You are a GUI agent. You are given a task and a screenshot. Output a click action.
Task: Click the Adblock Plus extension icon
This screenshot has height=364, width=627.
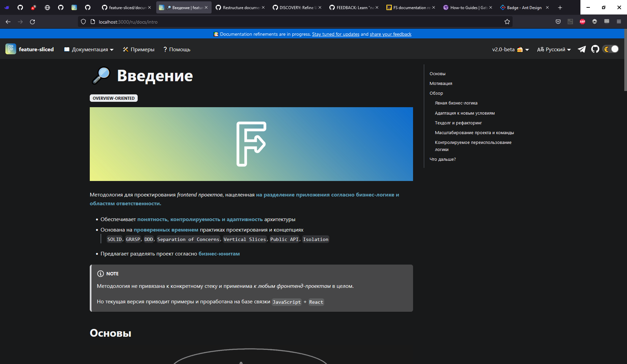pos(582,22)
